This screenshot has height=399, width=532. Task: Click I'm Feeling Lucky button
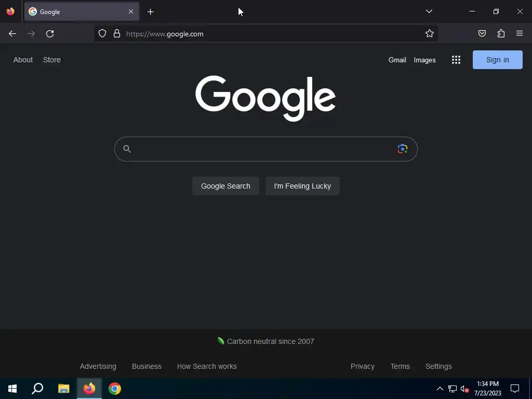pyautogui.click(x=302, y=186)
